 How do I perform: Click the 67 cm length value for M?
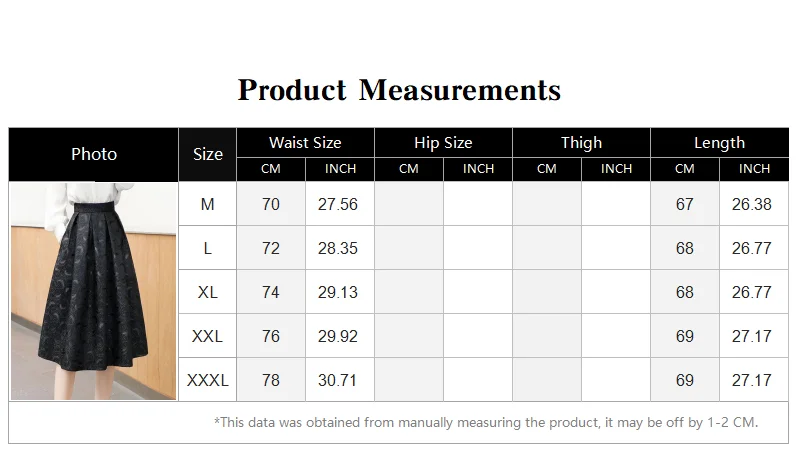[x=685, y=204]
